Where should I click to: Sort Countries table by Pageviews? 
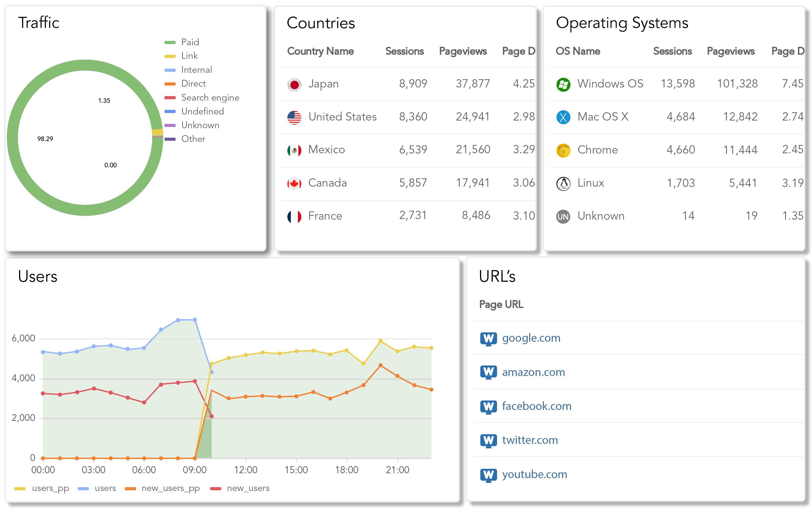(463, 51)
